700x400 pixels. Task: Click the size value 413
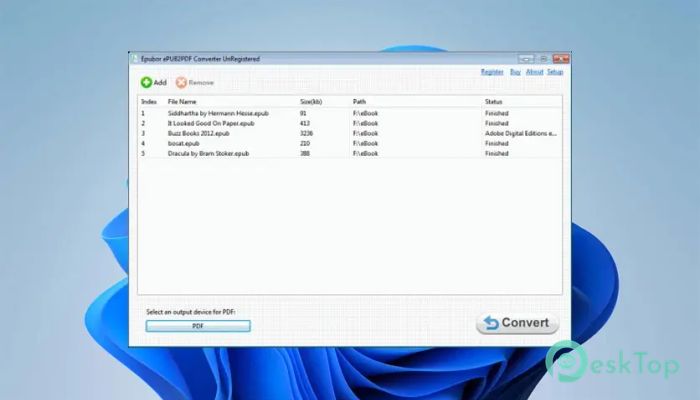305,123
